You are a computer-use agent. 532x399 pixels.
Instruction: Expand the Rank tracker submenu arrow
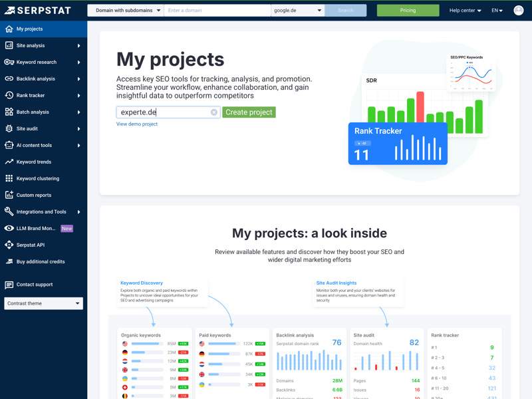pyautogui.click(x=78, y=95)
